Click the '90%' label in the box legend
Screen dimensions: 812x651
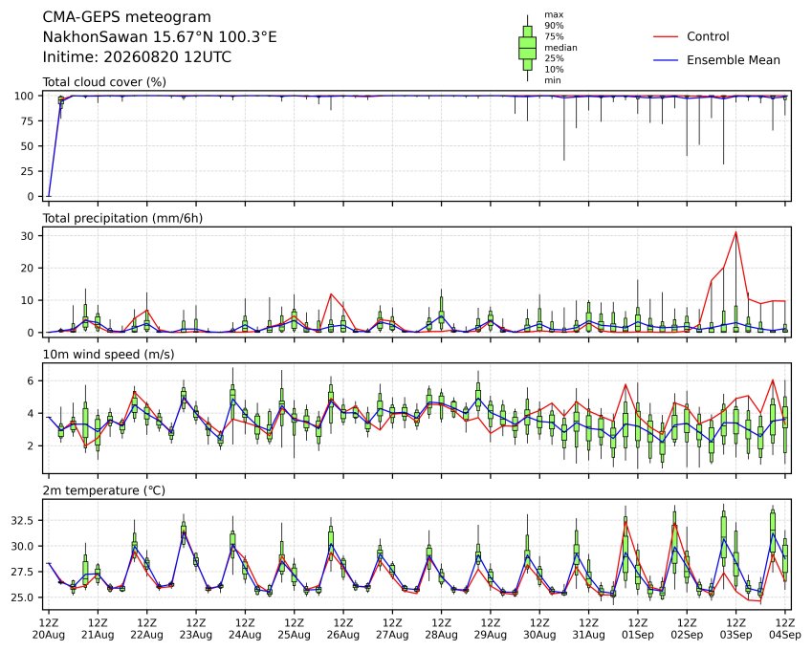click(554, 26)
